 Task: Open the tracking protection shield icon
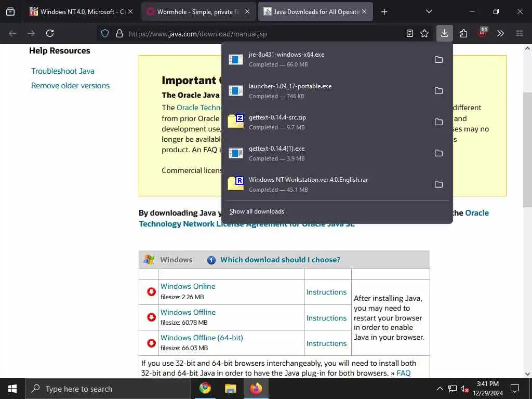coord(105,33)
